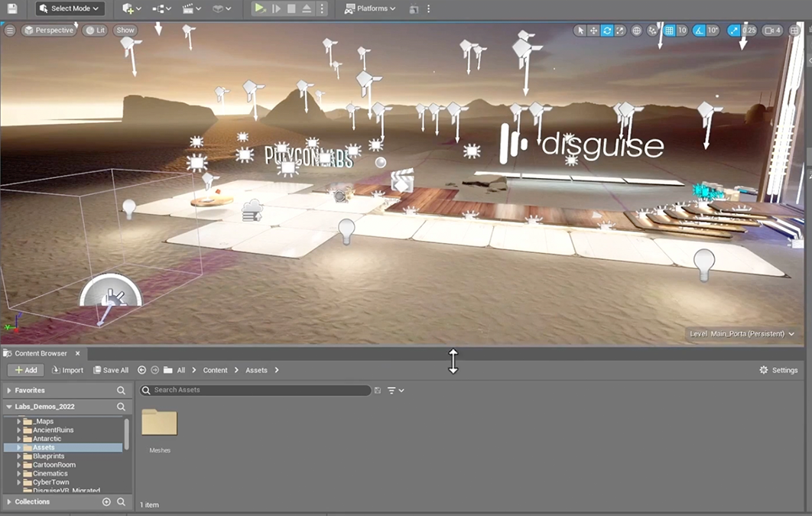Viewport: 812px width, 516px height.
Task: Activate the Translate move tool
Action: [x=593, y=31]
